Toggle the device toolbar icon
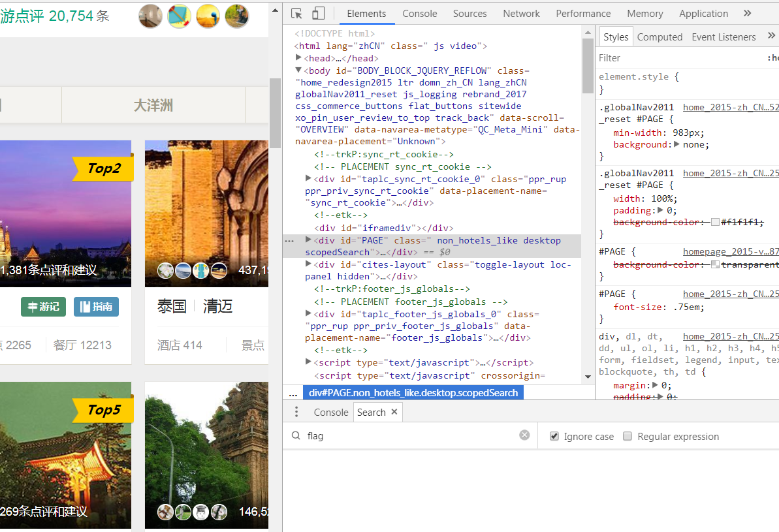 (318, 13)
